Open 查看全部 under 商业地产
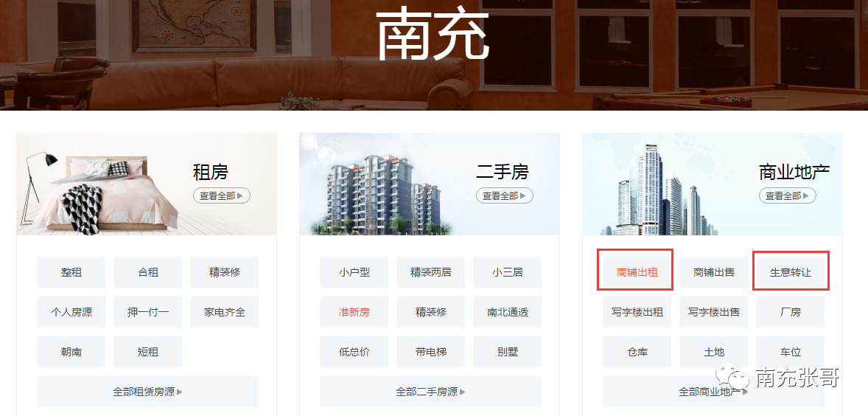The height and width of the screenshot is (416, 868). click(787, 195)
